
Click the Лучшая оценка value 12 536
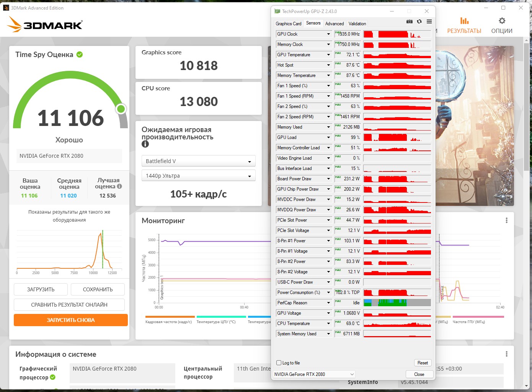point(108,196)
